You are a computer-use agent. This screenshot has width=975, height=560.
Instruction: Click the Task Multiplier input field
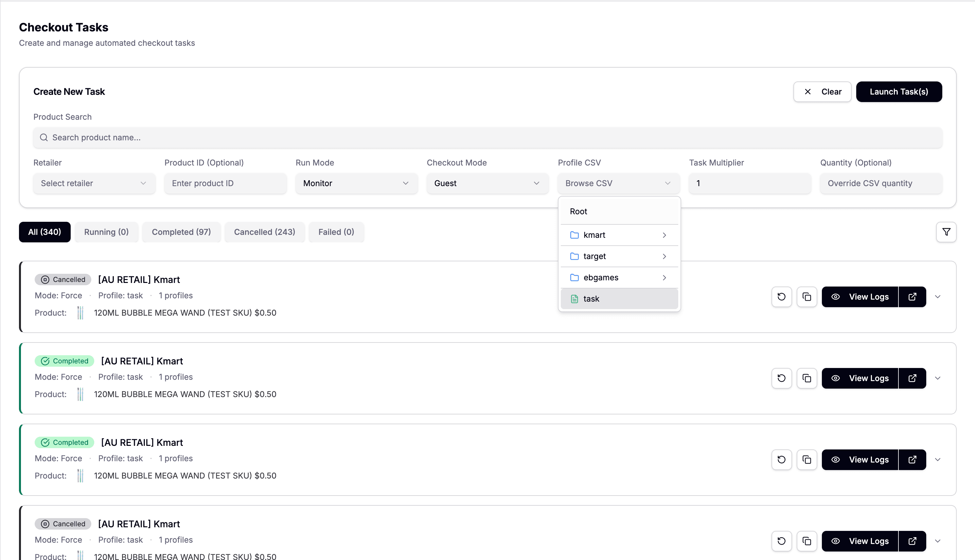tap(749, 184)
